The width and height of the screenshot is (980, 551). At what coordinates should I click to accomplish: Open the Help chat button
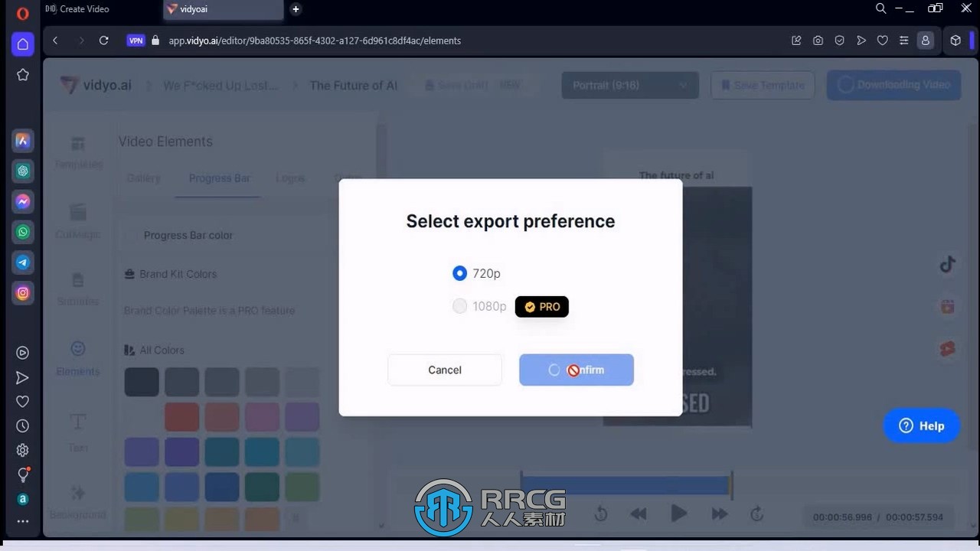[x=922, y=425]
